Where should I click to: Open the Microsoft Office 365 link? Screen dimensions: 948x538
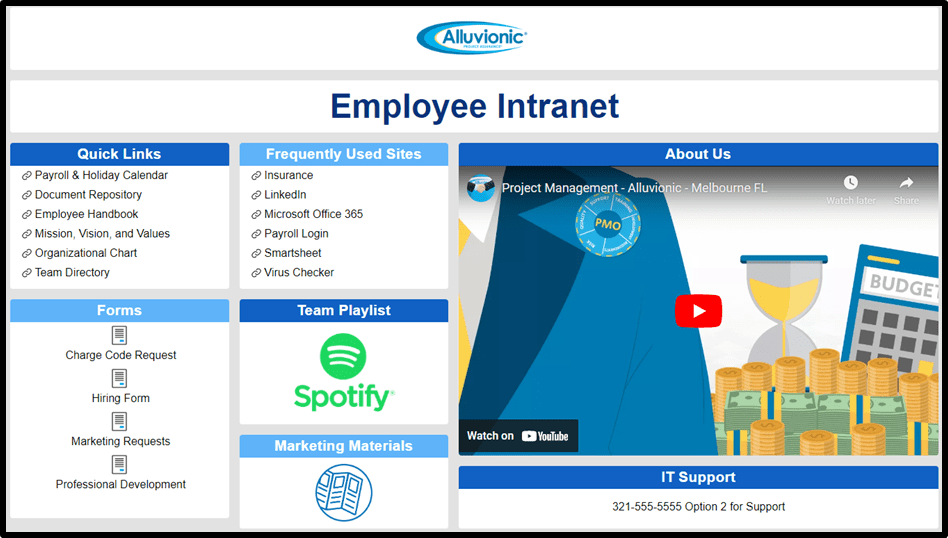pos(313,214)
